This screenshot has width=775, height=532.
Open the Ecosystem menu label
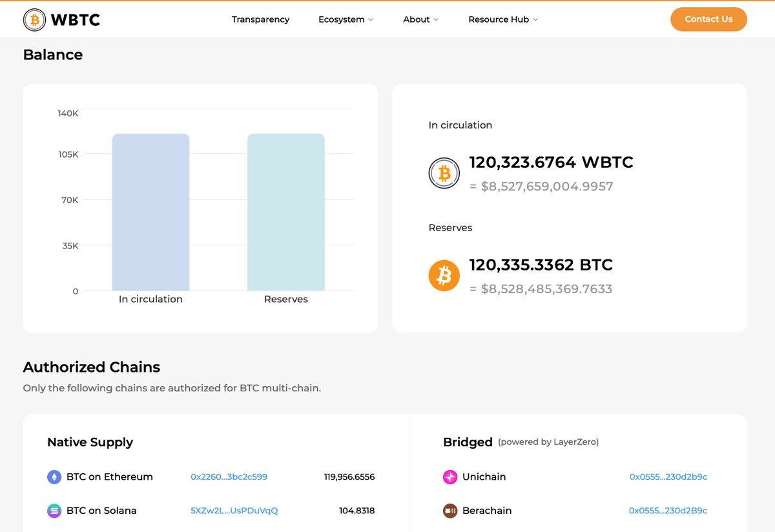pos(342,19)
